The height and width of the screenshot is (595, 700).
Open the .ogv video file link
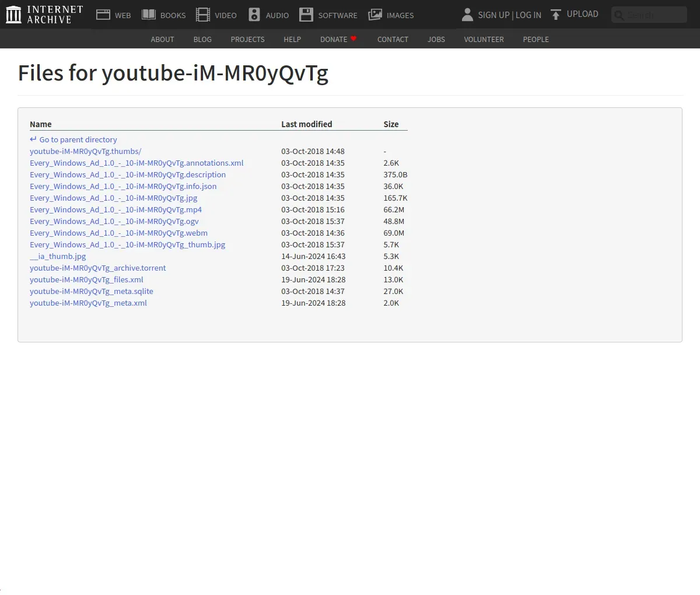point(114,221)
